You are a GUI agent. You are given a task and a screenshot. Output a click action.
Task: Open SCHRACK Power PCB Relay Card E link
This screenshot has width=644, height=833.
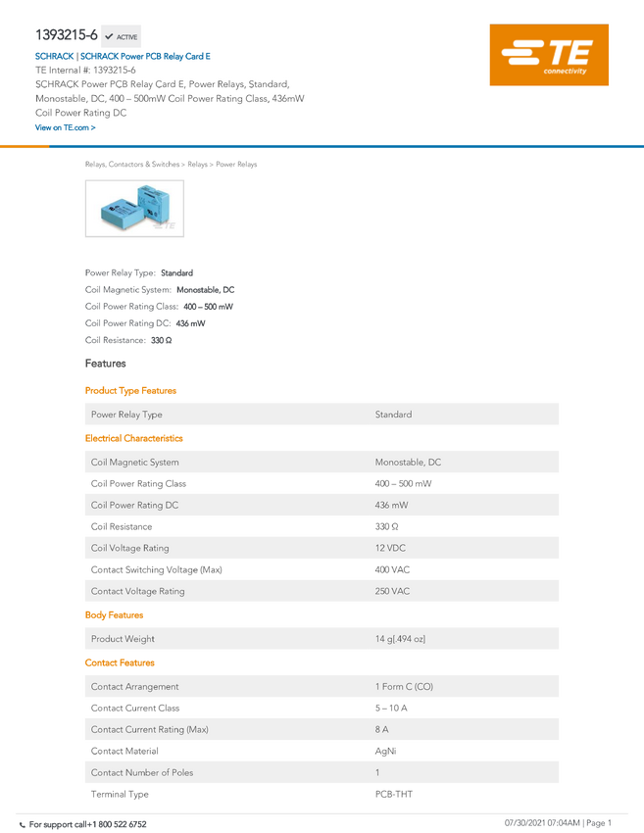point(145,56)
